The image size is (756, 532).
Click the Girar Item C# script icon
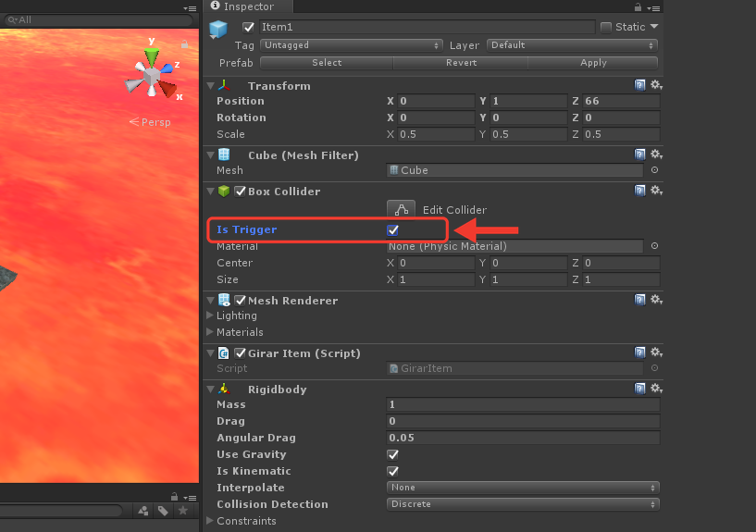coord(224,353)
